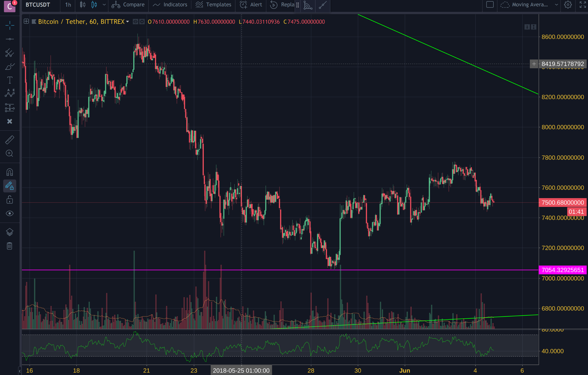Image resolution: width=588 pixels, height=375 pixels.
Task: Toggle magnet mode on
Action: (10, 172)
